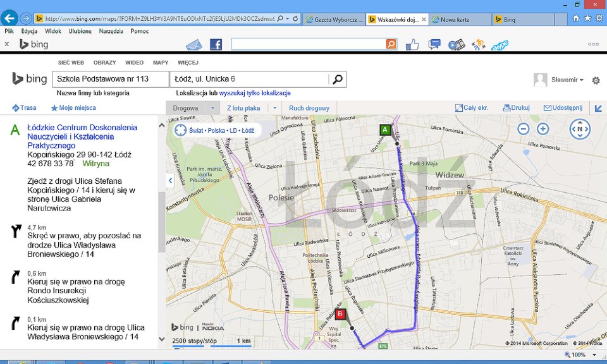
Task: Click the orange search button in the Bing bar
Action: click(x=391, y=44)
